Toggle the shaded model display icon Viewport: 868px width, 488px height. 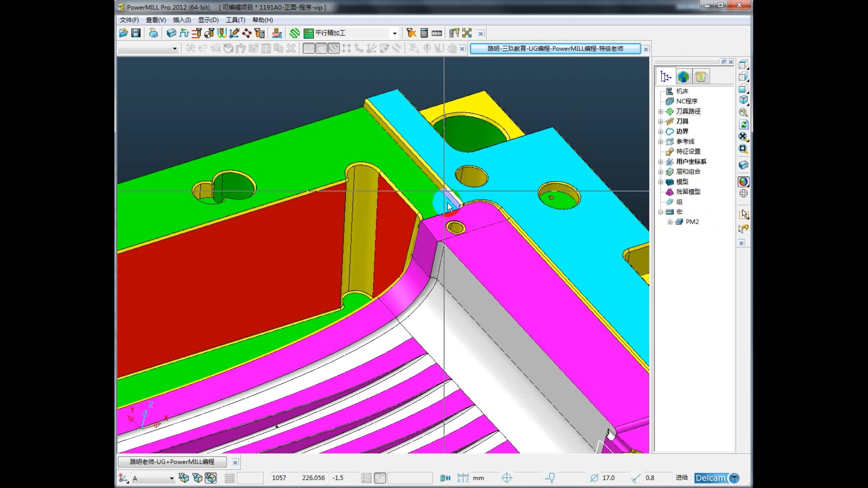[744, 182]
